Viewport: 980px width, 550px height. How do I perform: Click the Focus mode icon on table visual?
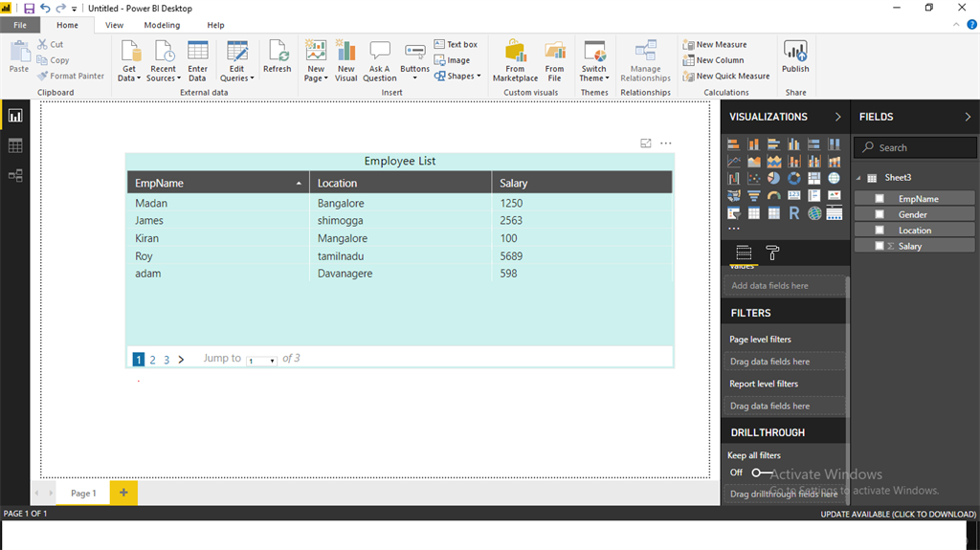tap(646, 143)
